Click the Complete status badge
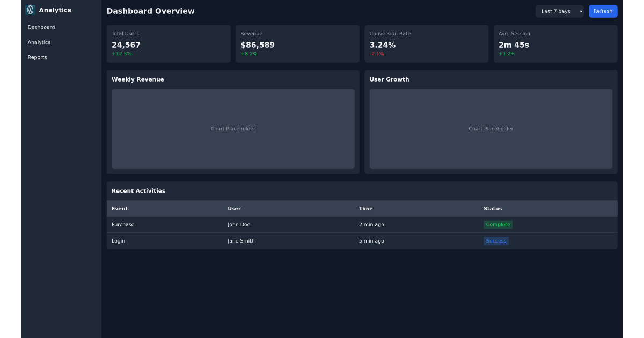The height and width of the screenshot is (338, 644). [497, 224]
